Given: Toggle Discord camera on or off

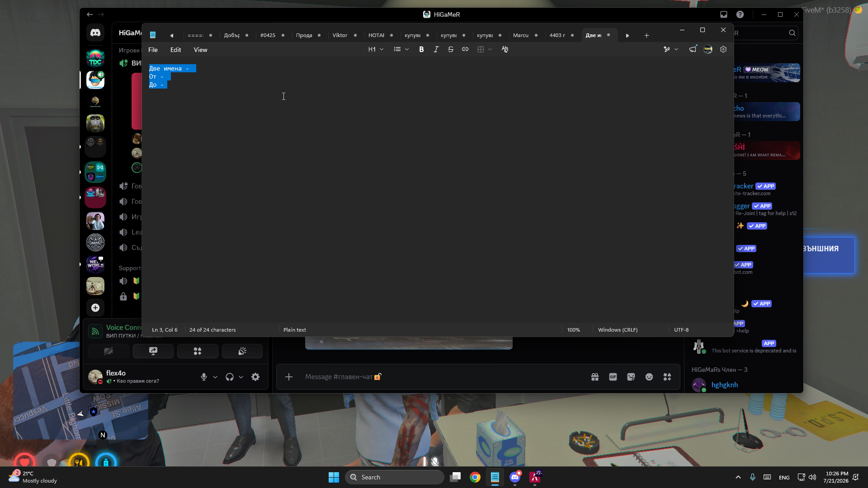Looking at the screenshot, I should pyautogui.click(x=108, y=351).
